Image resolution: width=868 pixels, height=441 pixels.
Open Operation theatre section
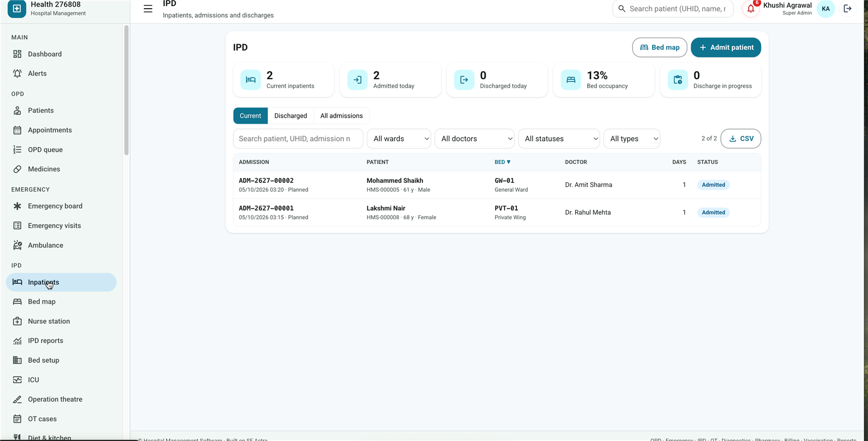61,399
